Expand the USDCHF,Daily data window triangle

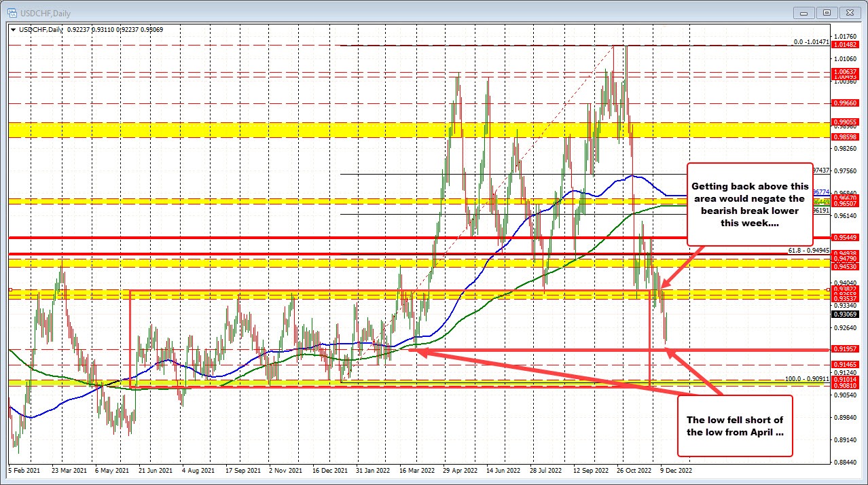click(14, 29)
